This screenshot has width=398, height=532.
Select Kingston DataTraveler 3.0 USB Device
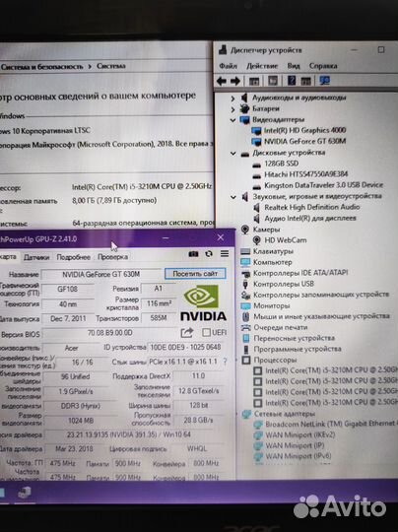point(323,185)
